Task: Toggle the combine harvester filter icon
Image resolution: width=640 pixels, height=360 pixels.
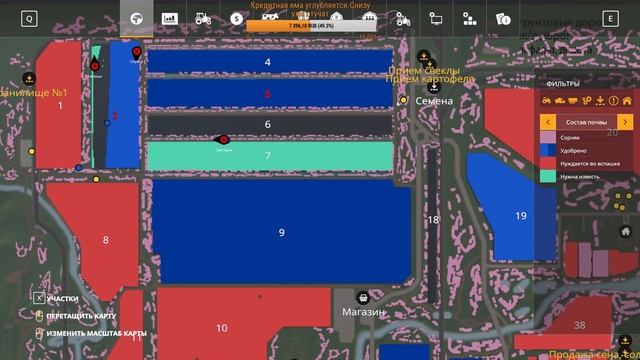Action: point(560,100)
